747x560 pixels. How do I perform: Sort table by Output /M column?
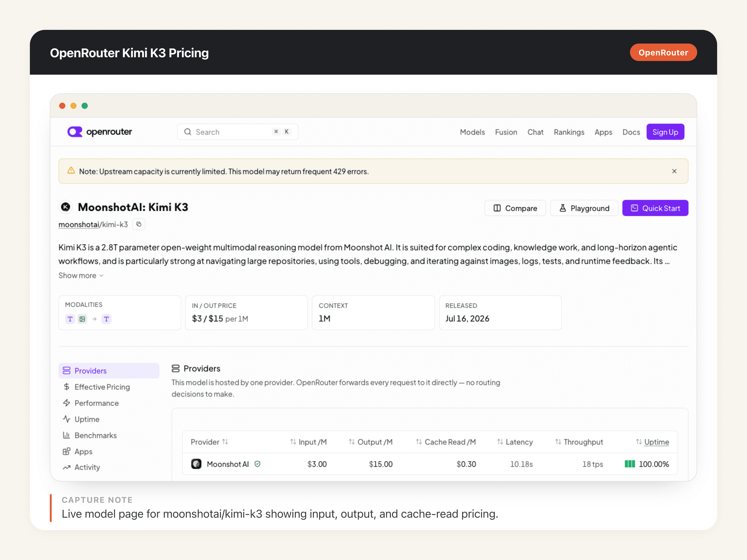[x=370, y=442]
